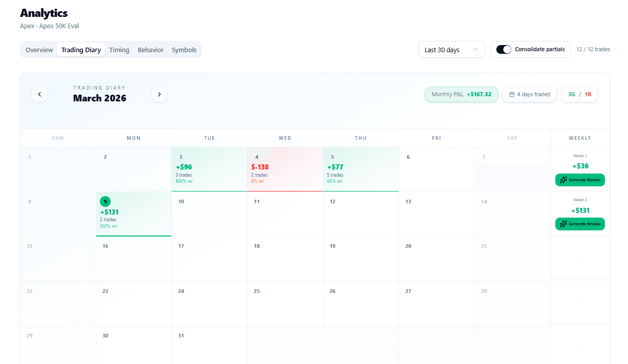Generate Review for Week 2
This screenshot has height=364, width=628.
[x=580, y=224]
